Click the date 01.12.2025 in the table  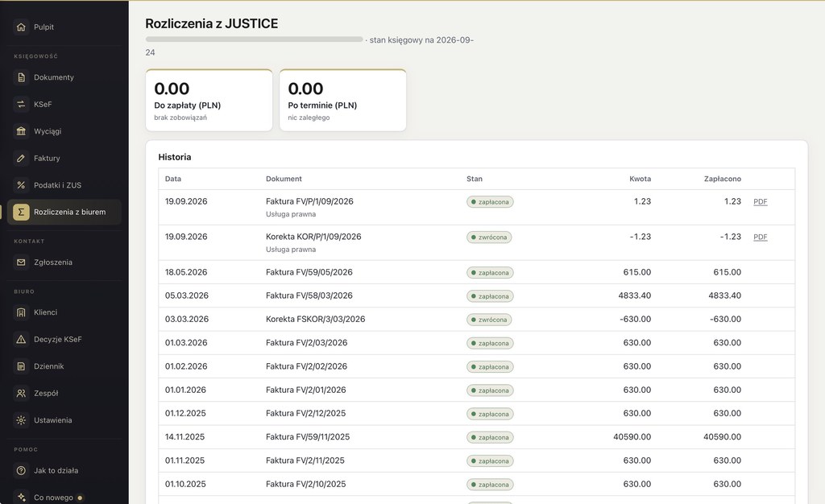[185, 413]
